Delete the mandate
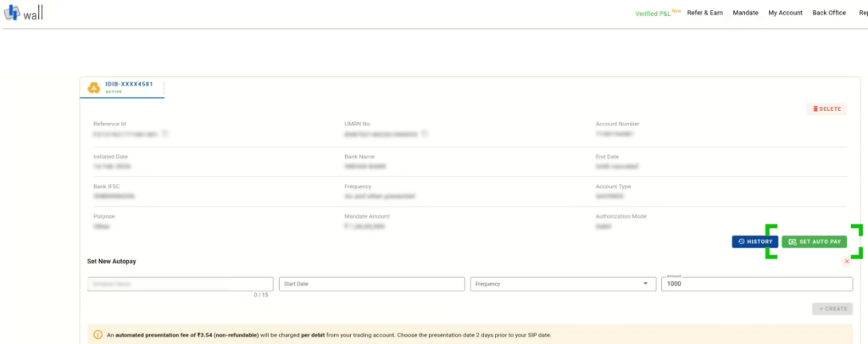The height and width of the screenshot is (344, 868). point(826,108)
